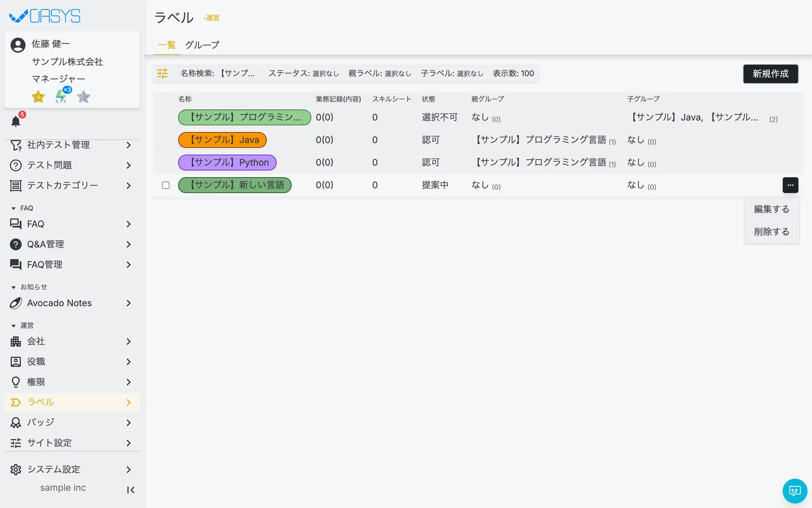Click the lightning badge with x3 count
Screen dimensions: 812x508
coord(61,96)
